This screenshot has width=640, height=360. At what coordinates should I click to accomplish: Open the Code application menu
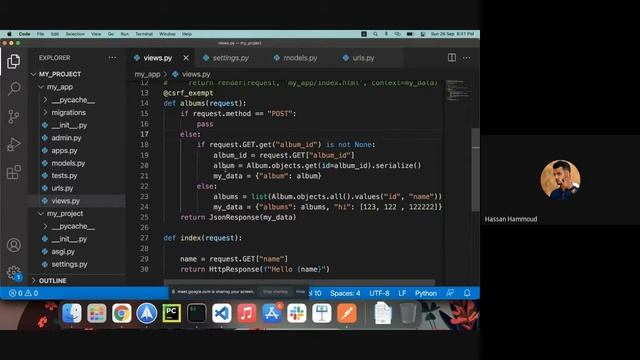(24, 34)
